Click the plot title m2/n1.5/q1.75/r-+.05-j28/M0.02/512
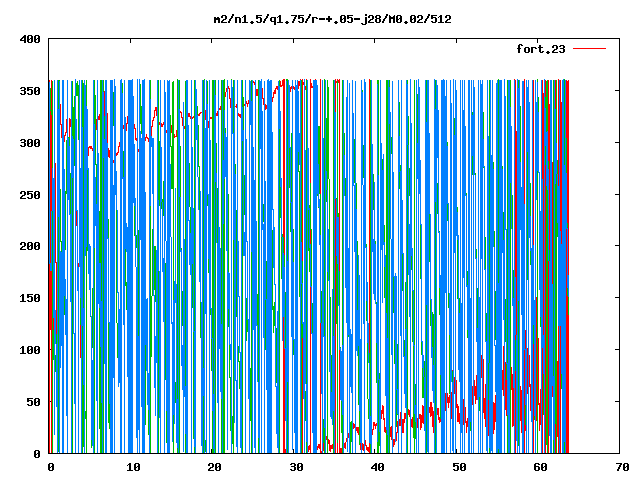The height and width of the screenshot is (480, 640). point(333,19)
